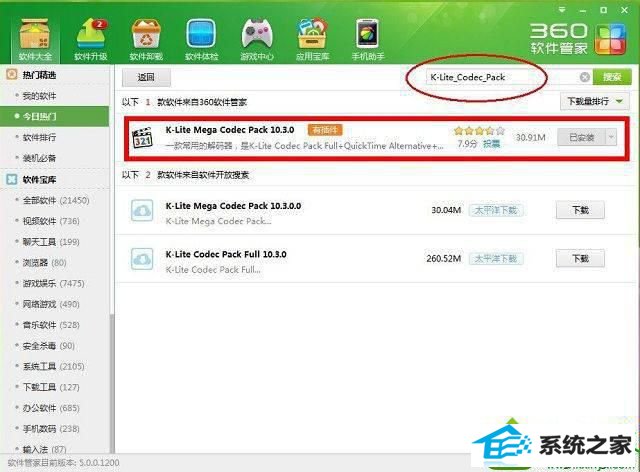The width and height of the screenshot is (640, 472).
Task: Select 视频软件 (736) category
Action: (x=51, y=221)
